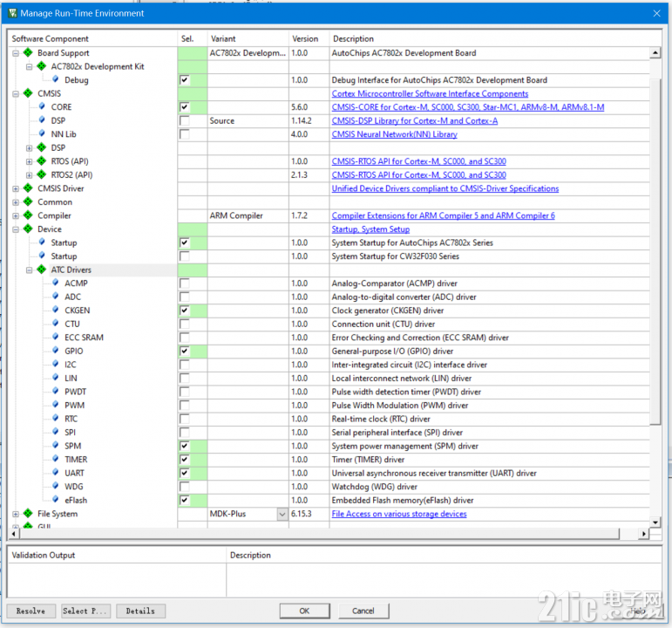Expand the RTOS (API) node
The height and width of the screenshot is (628, 672).
[29, 161]
